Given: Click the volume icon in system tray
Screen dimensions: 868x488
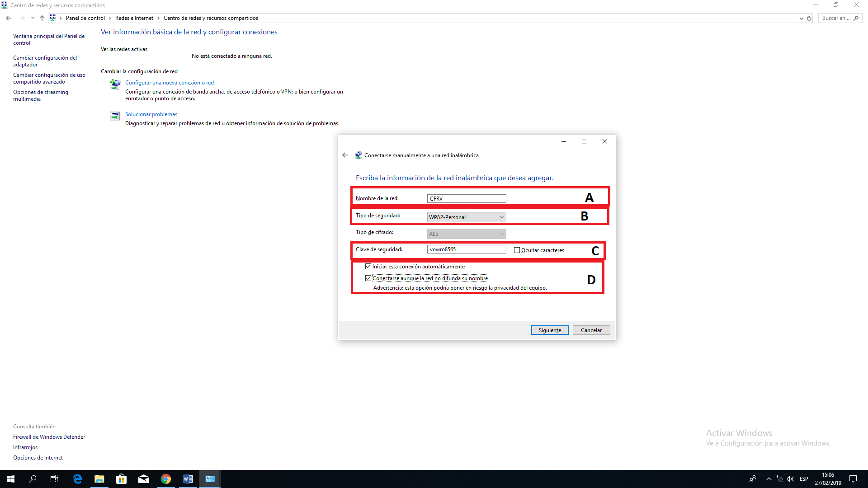Looking at the screenshot, I should (x=790, y=479).
